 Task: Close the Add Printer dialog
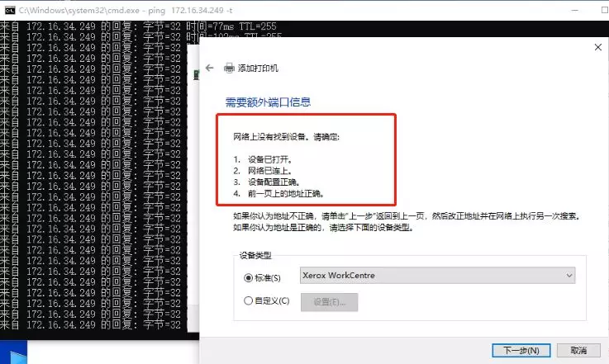click(597, 47)
